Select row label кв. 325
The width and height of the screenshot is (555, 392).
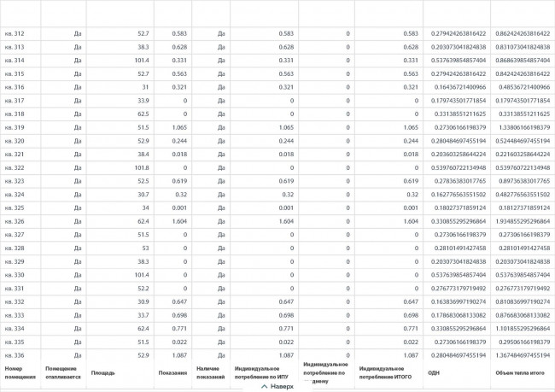15,208
